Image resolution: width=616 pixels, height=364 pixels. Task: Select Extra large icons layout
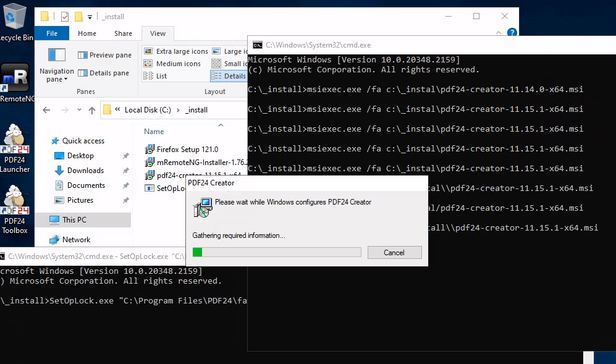point(176,51)
